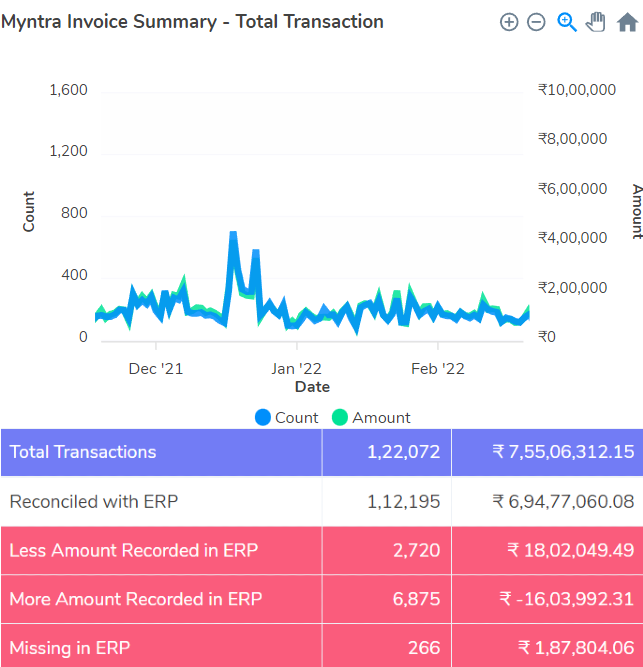This screenshot has width=643, height=667.
Task: Click the ₹4,00,000 amount axis label
Action: pos(572,238)
